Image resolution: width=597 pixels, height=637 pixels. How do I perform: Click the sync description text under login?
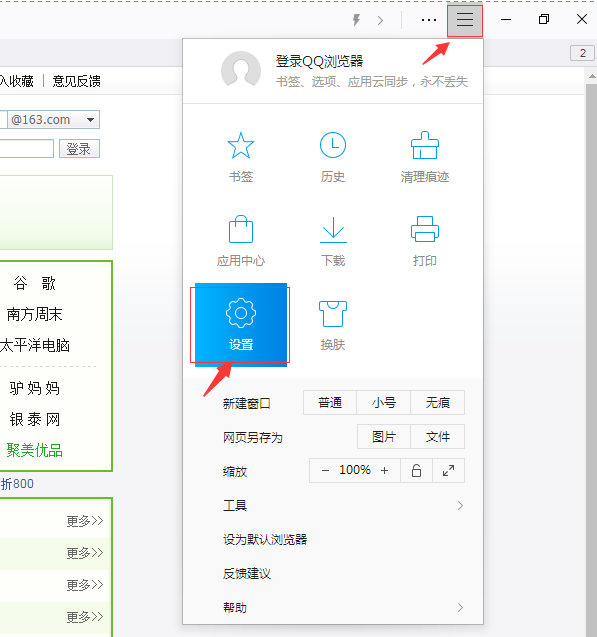pos(372,82)
